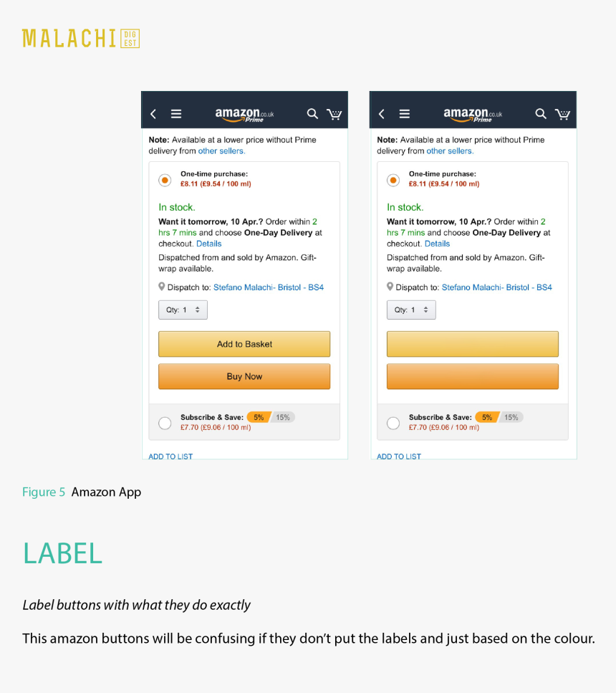This screenshot has width=616, height=693.
Task: Tap the back arrow on the right phone
Action: [381, 113]
